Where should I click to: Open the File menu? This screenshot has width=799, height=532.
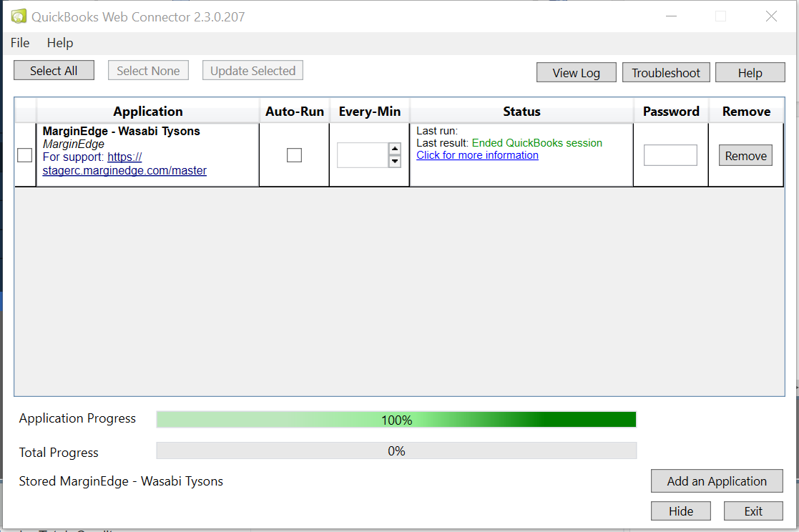point(20,43)
